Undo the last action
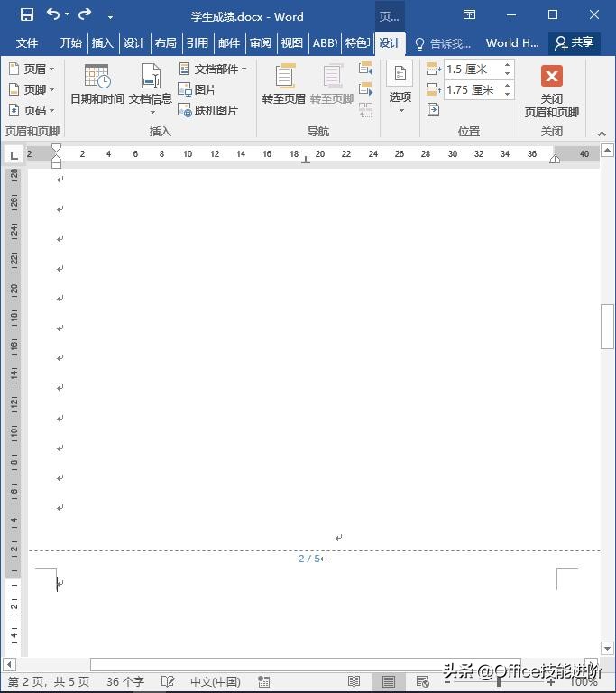The image size is (616, 693). click(53, 14)
